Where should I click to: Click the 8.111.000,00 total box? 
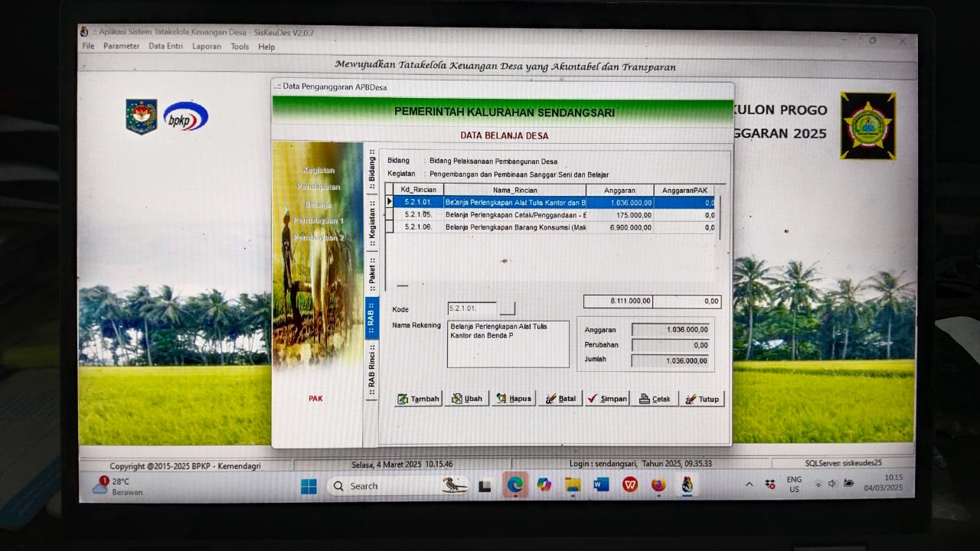point(619,302)
